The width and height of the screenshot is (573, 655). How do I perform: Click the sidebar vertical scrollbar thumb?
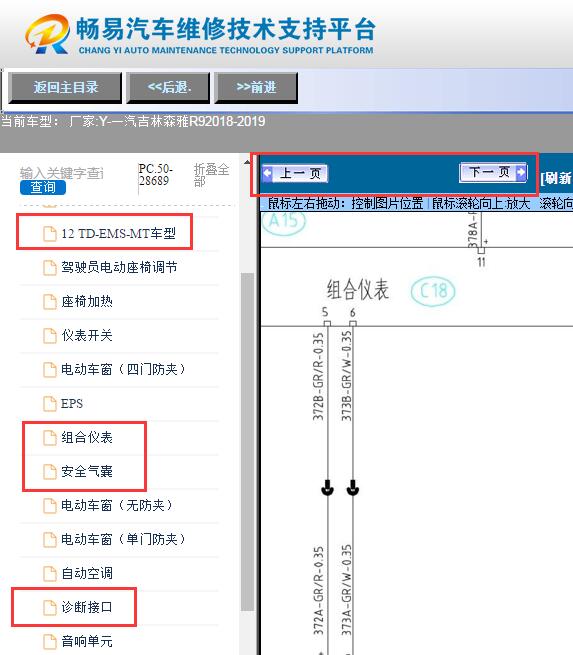(x=248, y=442)
